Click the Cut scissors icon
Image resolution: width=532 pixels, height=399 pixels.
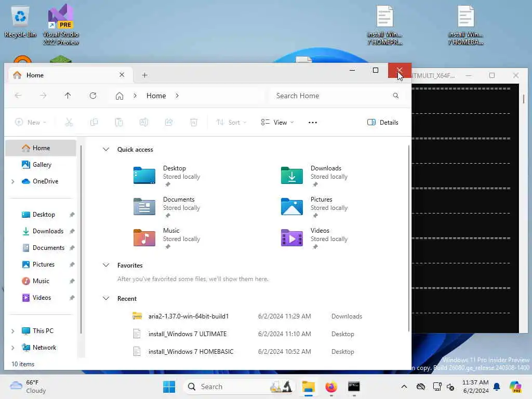click(69, 122)
